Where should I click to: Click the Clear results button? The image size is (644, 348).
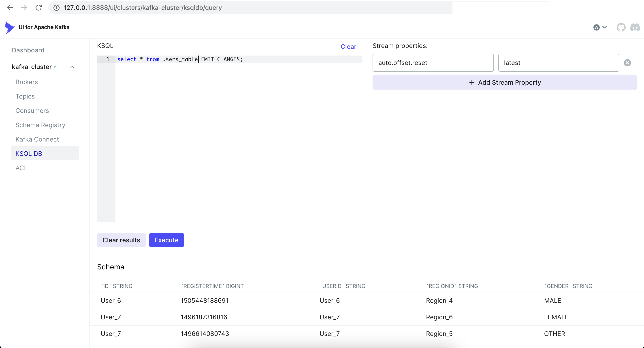coord(121,240)
